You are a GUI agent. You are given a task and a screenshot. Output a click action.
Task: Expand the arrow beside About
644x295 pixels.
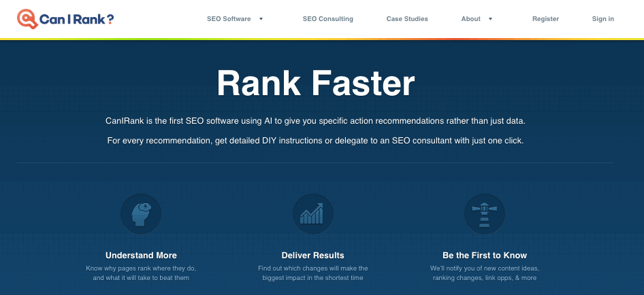(490, 19)
